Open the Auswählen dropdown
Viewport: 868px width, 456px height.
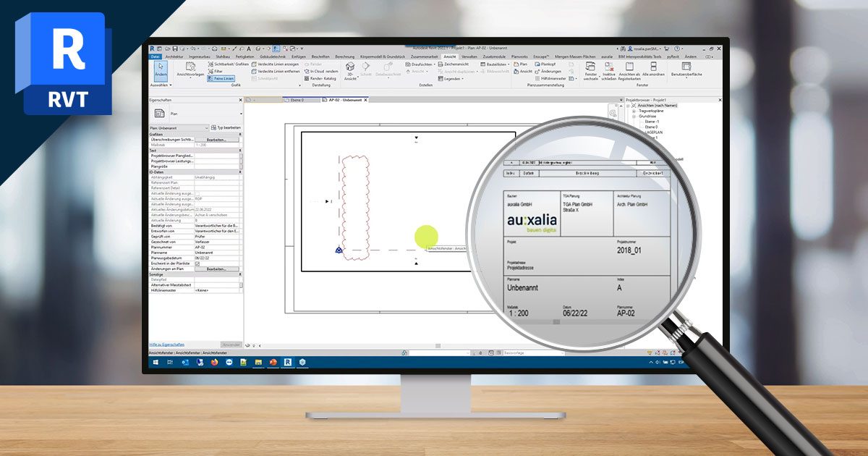161,85
